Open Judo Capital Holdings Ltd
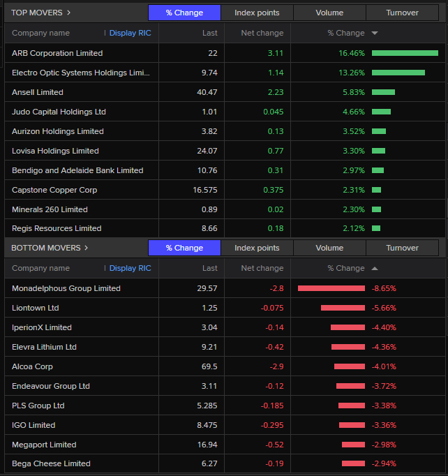The image size is (448, 476). pyautogui.click(x=59, y=112)
